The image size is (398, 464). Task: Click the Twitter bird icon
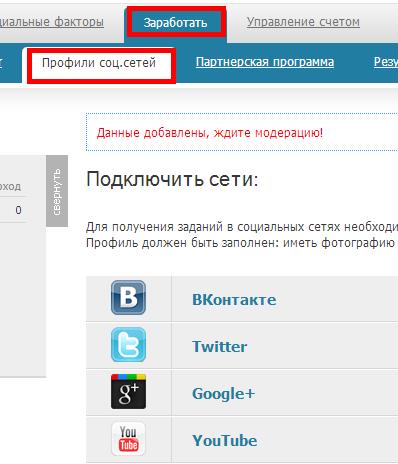[x=128, y=345]
